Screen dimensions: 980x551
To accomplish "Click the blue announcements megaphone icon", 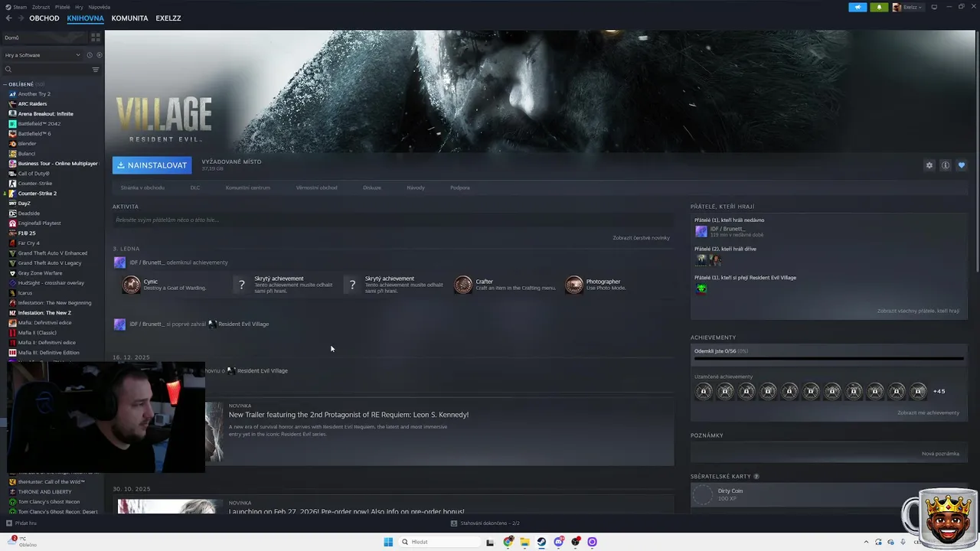I will pos(857,7).
